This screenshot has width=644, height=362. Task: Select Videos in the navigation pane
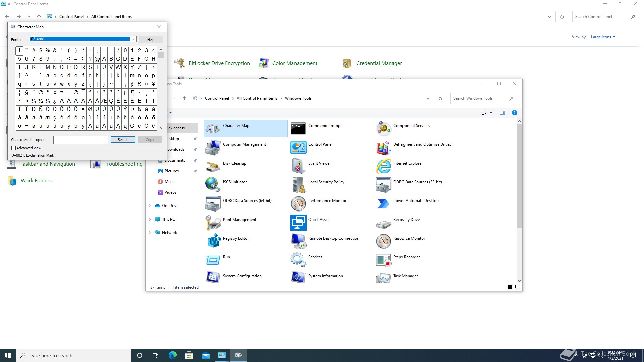[170, 192]
